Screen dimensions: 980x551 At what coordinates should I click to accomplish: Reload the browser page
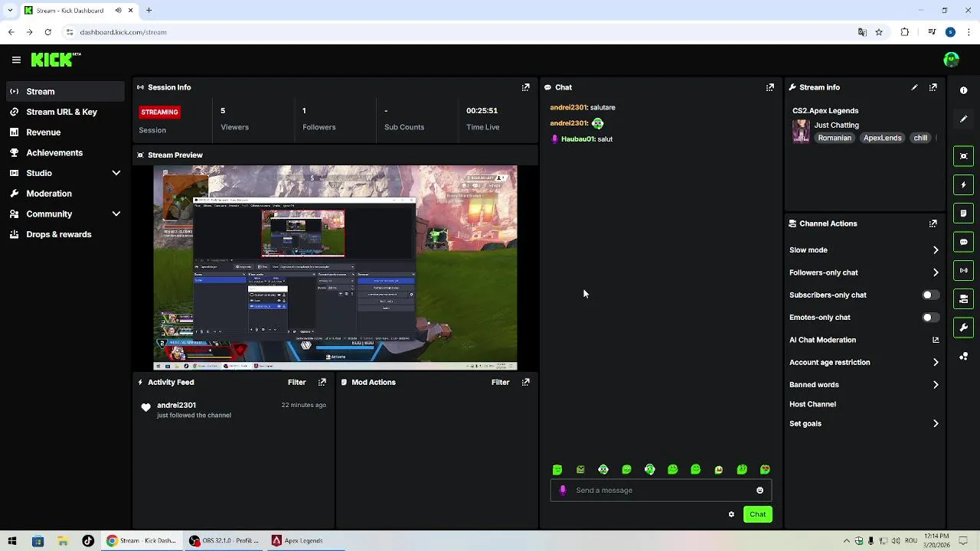pyautogui.click(x=47, y=32)
